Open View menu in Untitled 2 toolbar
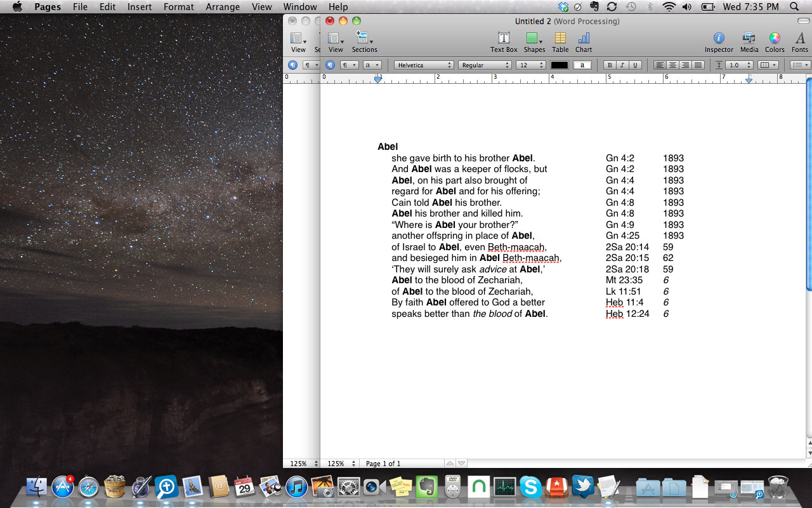This screenshot has height=508, width=812. click(x=336, y=42)
